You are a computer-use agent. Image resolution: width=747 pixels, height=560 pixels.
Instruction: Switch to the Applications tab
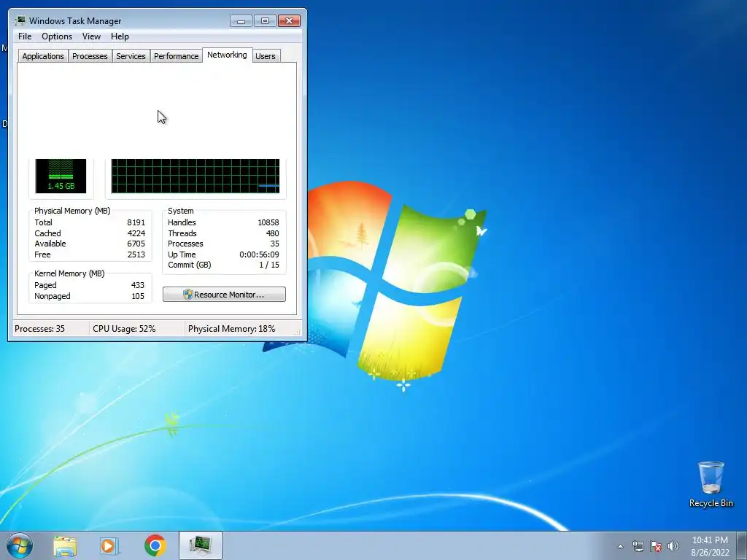tap(43, 56)
